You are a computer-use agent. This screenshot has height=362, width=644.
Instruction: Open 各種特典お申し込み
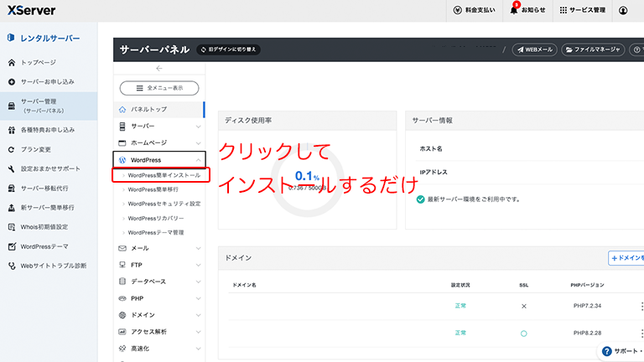click(x=48, y=130)
